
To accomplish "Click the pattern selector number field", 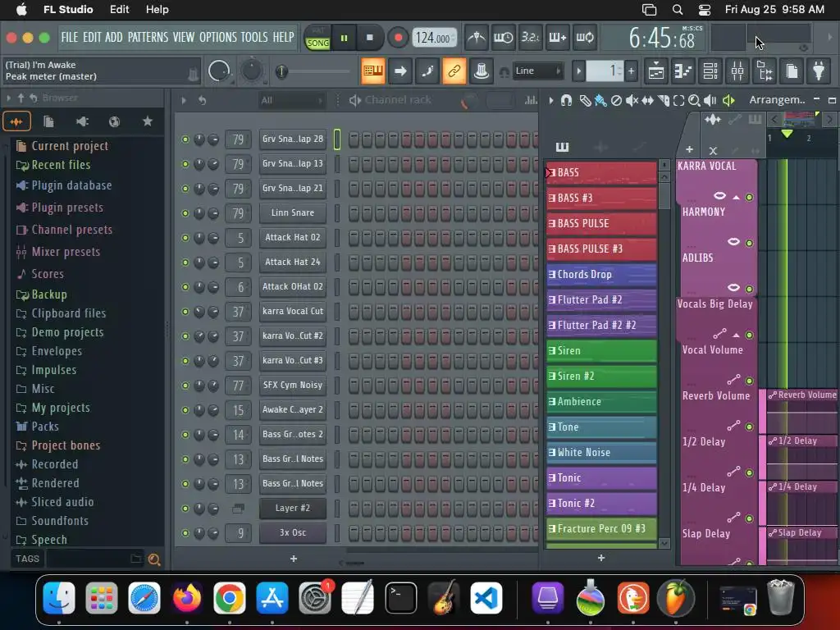I will tap(605, 71).
